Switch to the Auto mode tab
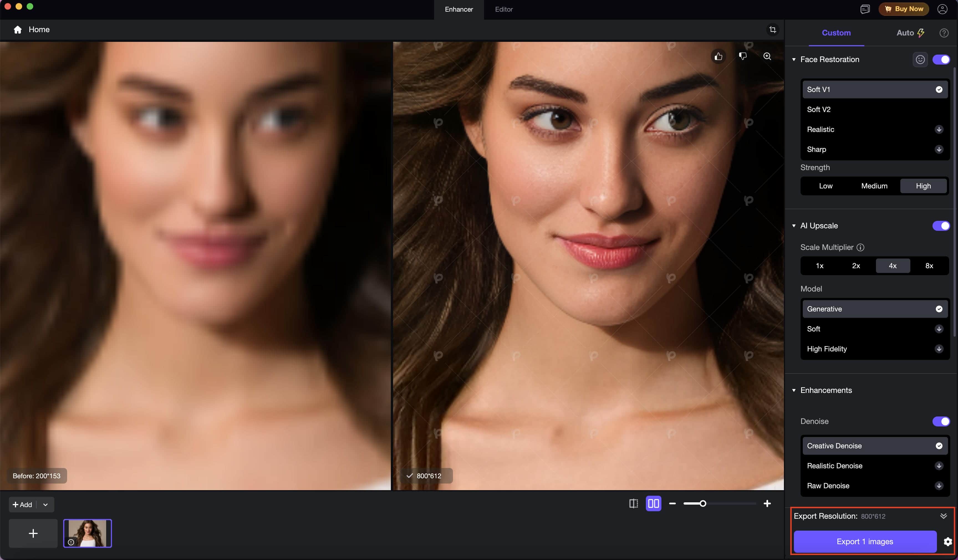 (x=910, y=33)
